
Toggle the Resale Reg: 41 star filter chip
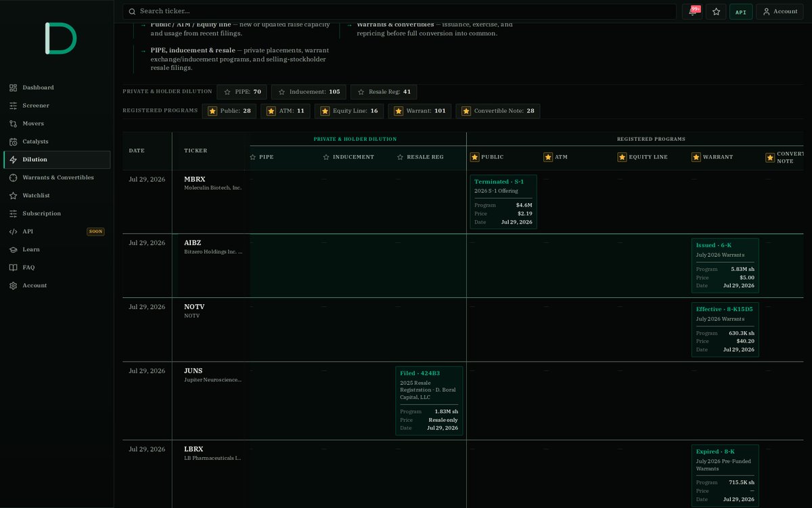[x=384, y=92]
